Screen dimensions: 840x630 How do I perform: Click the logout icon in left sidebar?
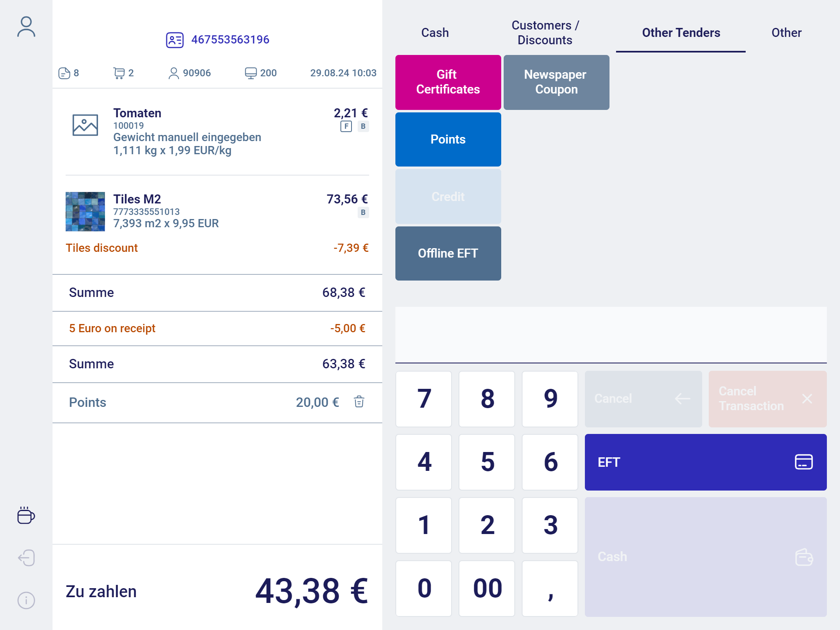tap(26, 558)
